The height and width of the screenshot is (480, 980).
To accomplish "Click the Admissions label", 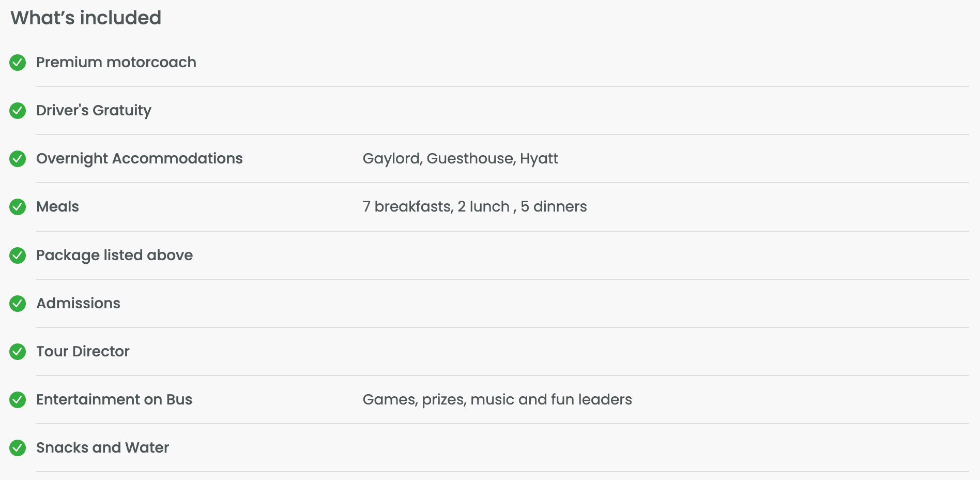I will pos(78,304).
